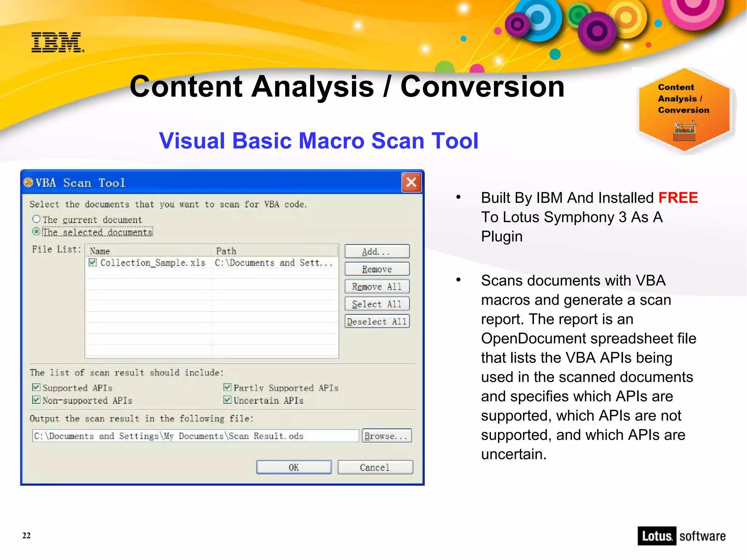This screenshot has width=747, height=560.
Task: Toggle Non-supported APIs checkbox
Action: (36, 400)
